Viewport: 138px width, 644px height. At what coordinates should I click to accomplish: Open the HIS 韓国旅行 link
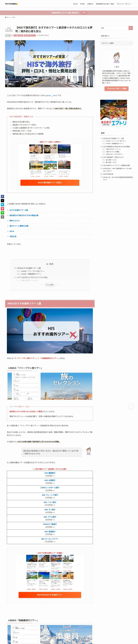tap(50, 473)
